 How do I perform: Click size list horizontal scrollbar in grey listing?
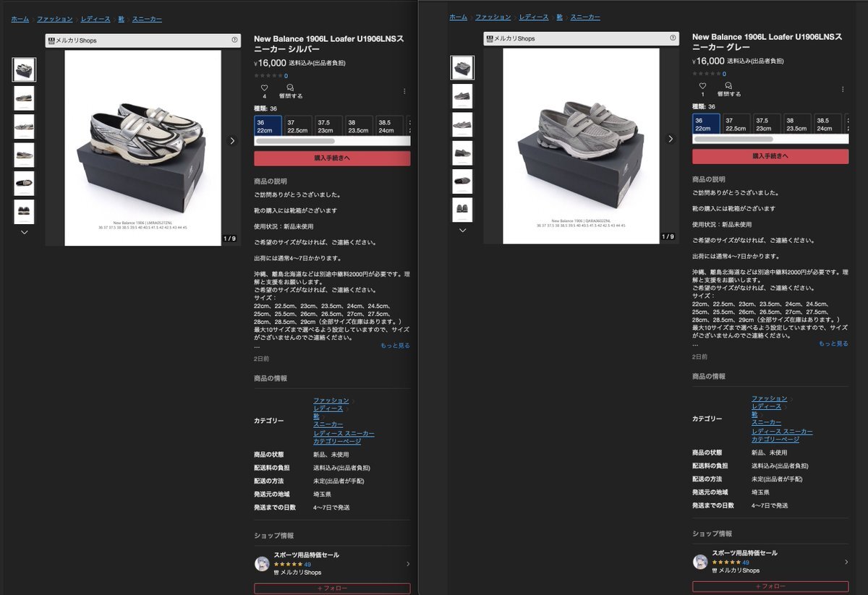tap(733, 140)
